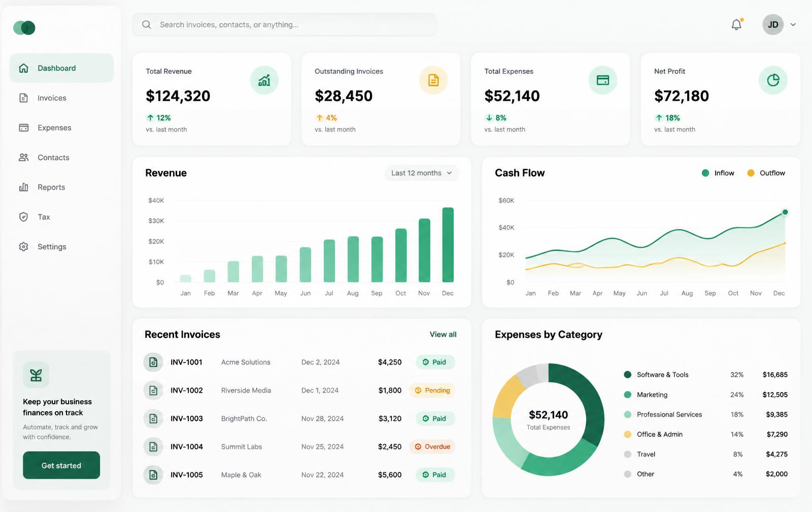
Task: Click the Software & Tools color dot
Action: coord(628,375)
